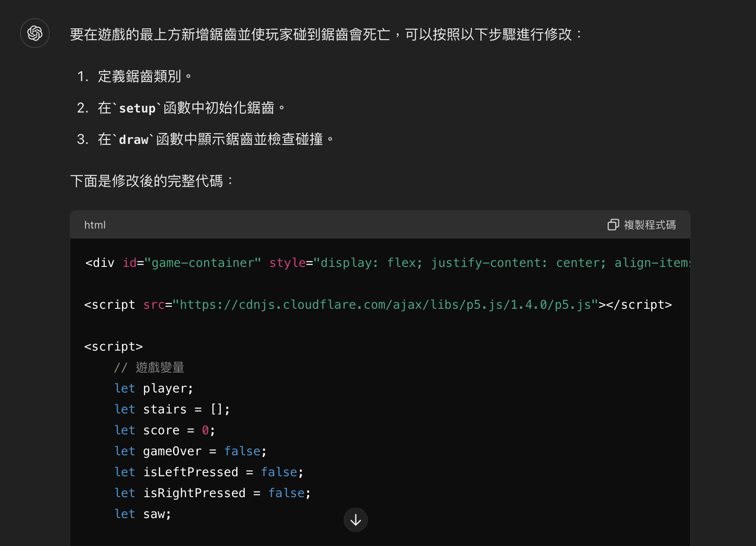The image size is (756, 546).
Task: Click the code line let isRightPressed = false;
Action: [213, 493]
